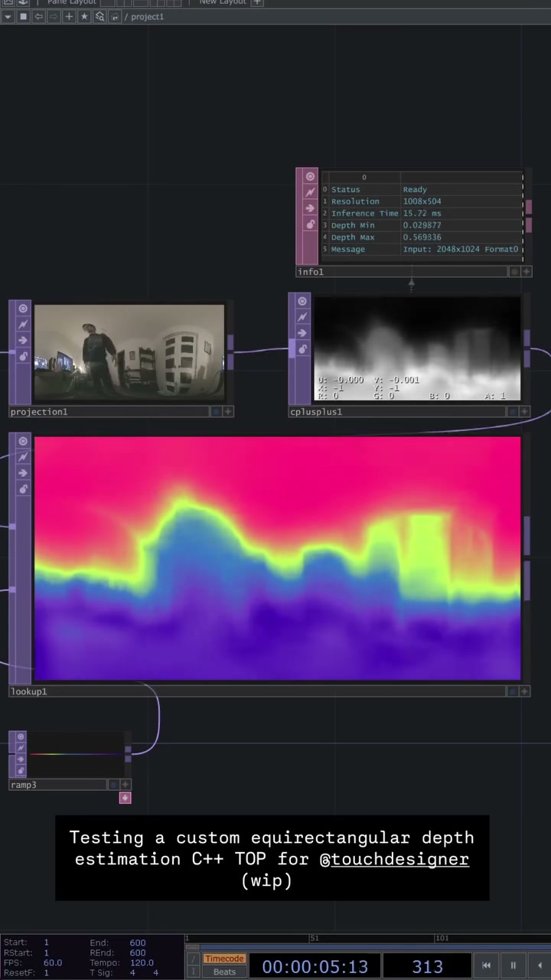Click the search network icon in path bar
This screenshot has width=551, height=980.
tap(99, 17)
